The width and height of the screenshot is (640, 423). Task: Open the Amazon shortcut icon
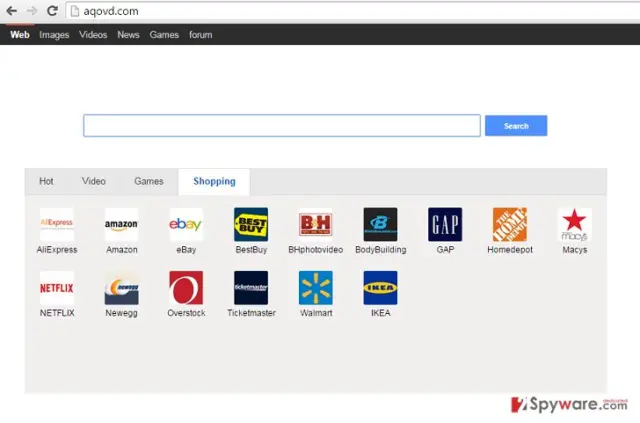(x=121, y=224)
